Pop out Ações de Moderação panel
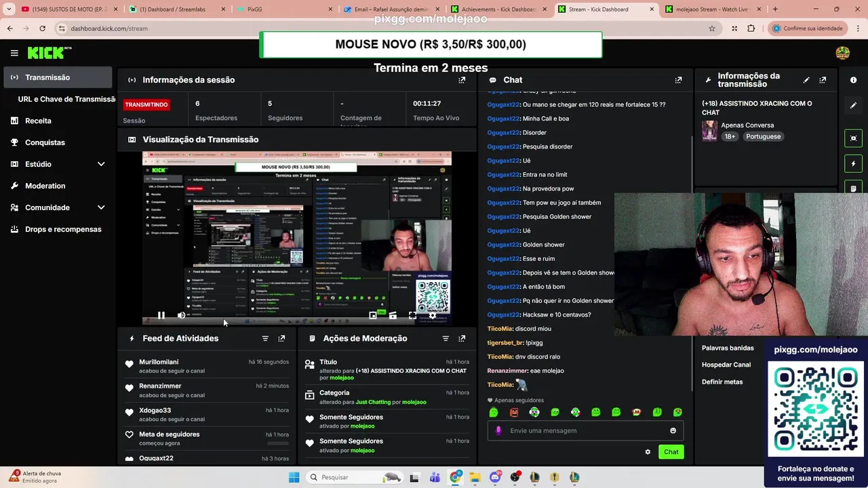The width and height of the screenshot is (868, 488). [462, 338]
